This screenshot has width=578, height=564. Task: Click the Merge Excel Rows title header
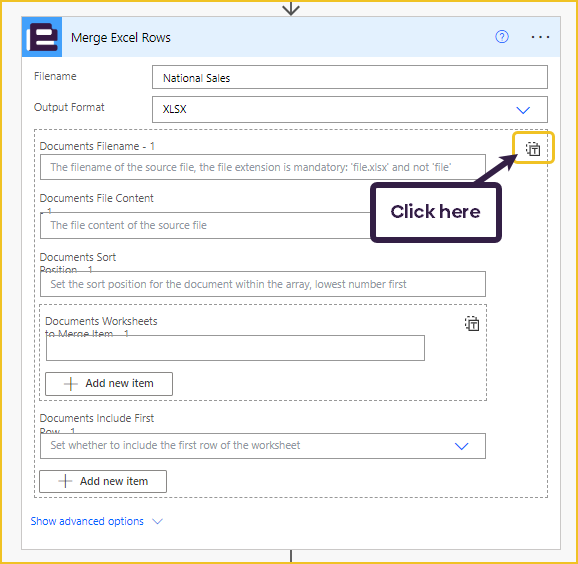(x=121, y=38)
